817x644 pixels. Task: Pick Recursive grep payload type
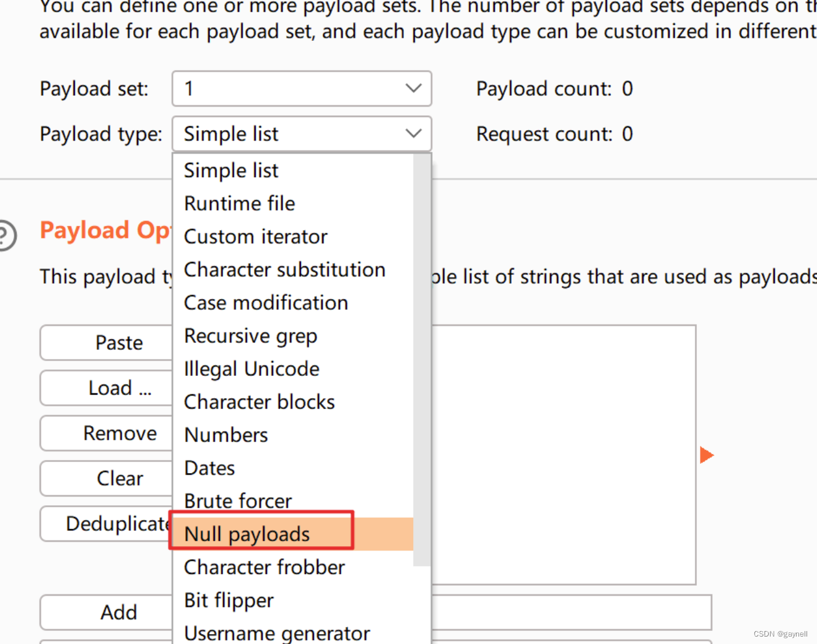tap(292, 336)
